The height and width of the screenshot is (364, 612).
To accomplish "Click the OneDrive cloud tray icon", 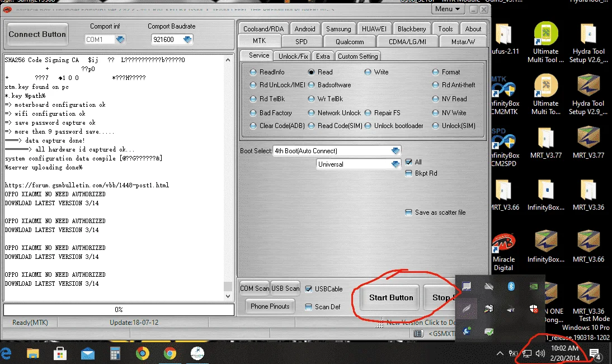I will pos(488,287).
